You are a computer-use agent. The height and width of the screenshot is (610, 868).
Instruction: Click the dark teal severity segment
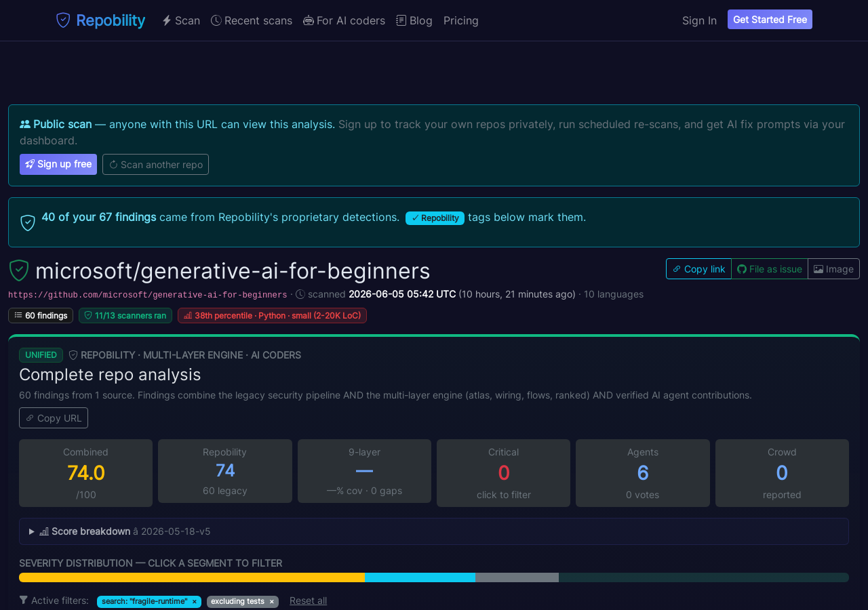tap(704, 577)
